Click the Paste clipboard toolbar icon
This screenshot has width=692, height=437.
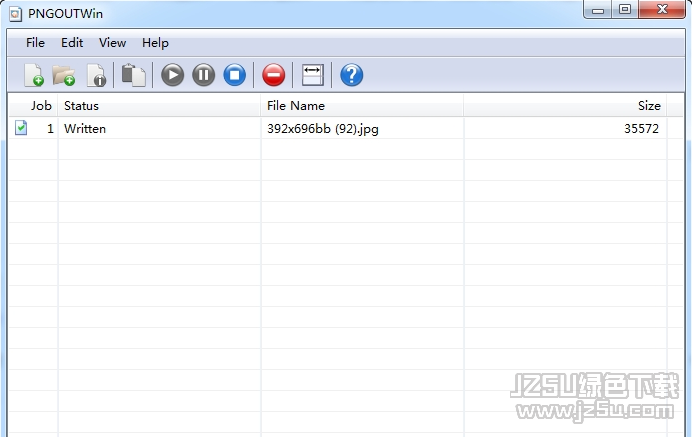click(133, 75)
